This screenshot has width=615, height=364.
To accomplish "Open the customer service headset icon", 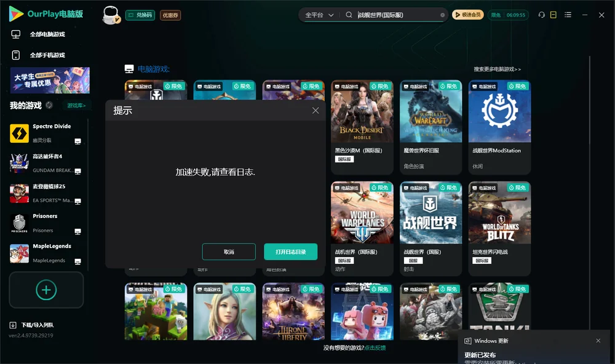I will point(541,15).
